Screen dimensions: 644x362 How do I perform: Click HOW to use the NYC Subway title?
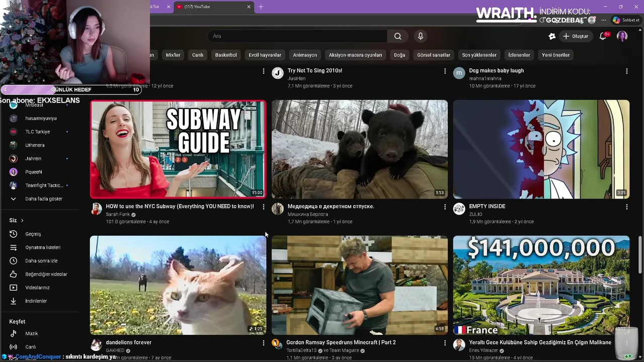coord(180,206)
